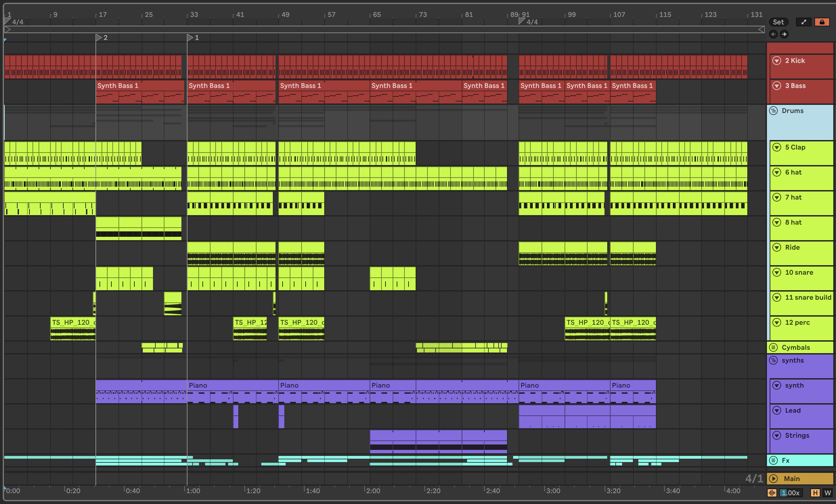Select the Strings track name
The height and width of the screenshot is (504, 836).
(797, 435)
